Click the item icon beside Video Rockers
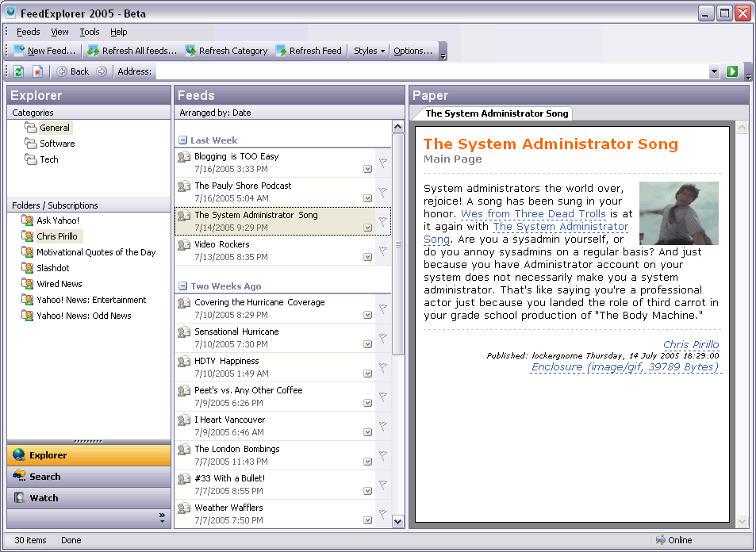 pyautogui.click(x=184, y=245)
